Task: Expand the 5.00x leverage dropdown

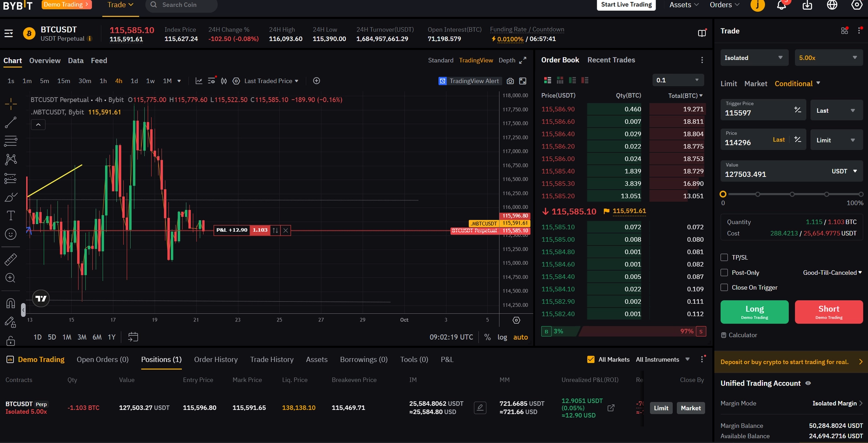Action: (828, 58)
